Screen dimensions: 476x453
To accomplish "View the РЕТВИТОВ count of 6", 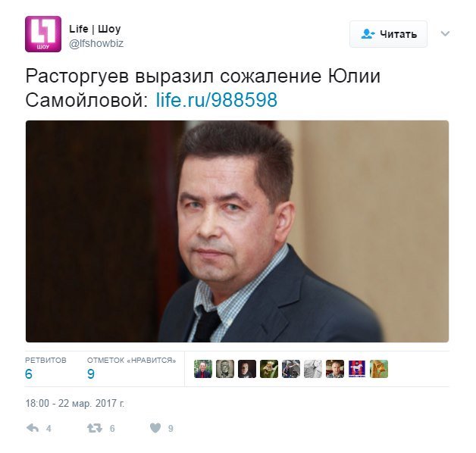I will click(x=29, y=373).
